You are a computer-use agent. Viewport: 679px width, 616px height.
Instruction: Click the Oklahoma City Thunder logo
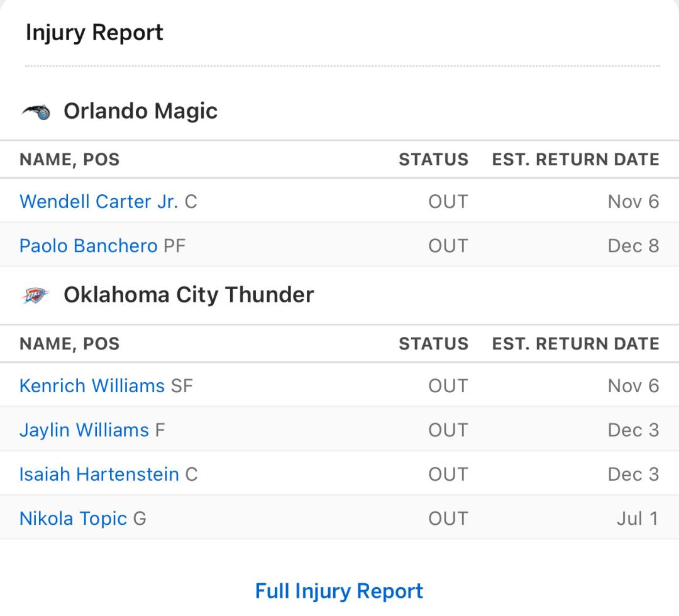coord(35,295)
